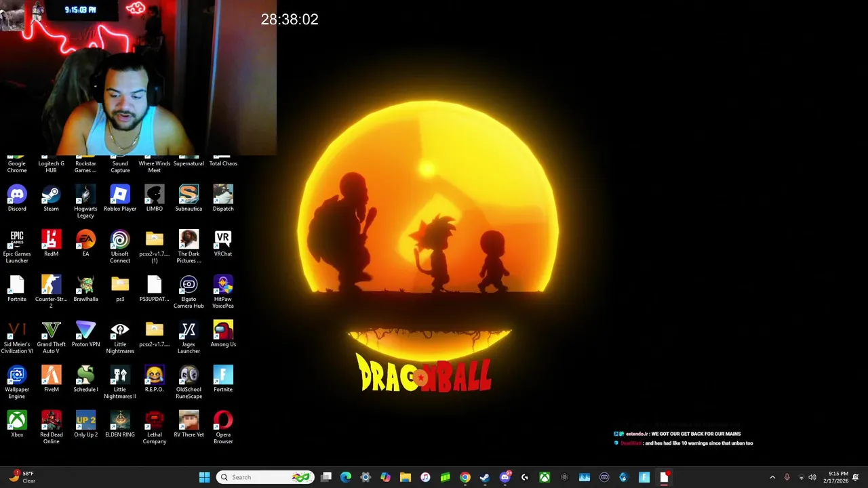
Task: Launch R.E.P.O. from the desktop
Action: click(x=155, y=380)
